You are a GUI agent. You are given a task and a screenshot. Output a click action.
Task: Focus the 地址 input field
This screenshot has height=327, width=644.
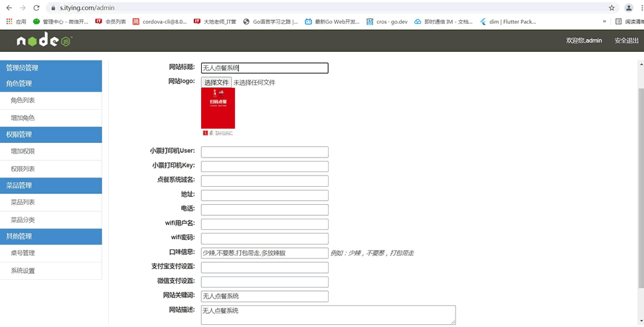[264, 195]
